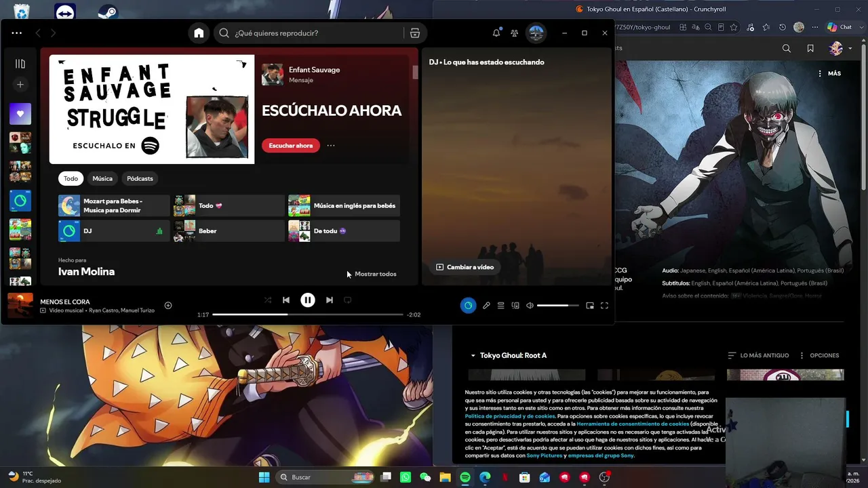Open the 'DJ' tile
Screen dimensions: 868x488
click(x=114, y=231)
